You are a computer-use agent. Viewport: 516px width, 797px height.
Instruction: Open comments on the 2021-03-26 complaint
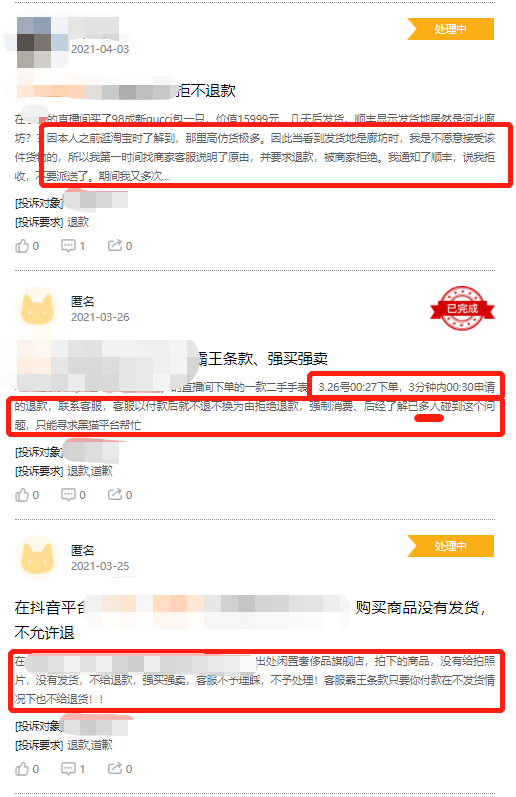pos(73,495)
